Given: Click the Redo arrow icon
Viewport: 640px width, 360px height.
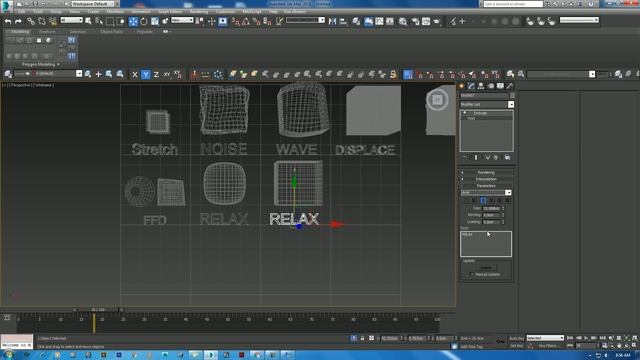Looking at the screenshot, I should click(x=18, y=21).
